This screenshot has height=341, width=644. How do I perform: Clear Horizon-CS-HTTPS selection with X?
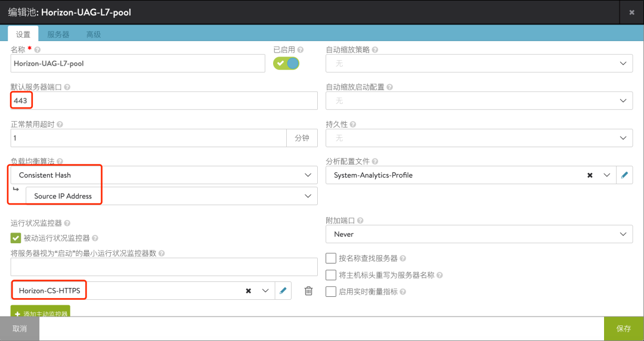[x=249, y=291]
